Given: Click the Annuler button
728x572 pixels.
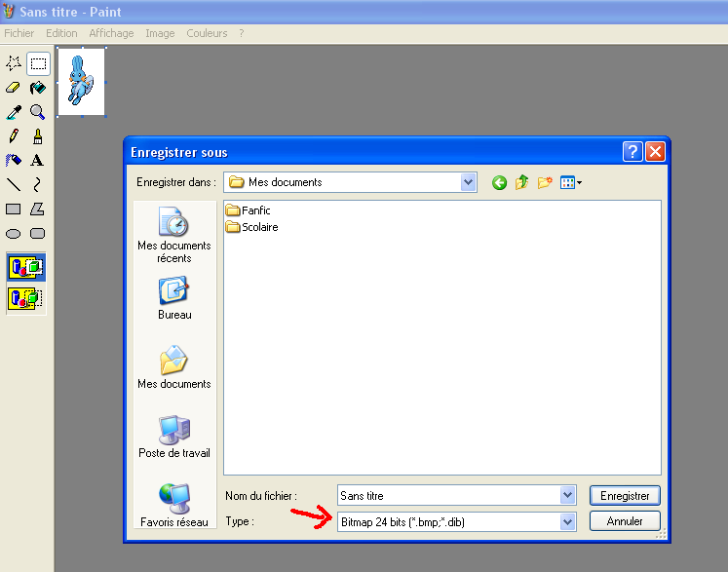Looking at the screenshot, I should 625,521.
